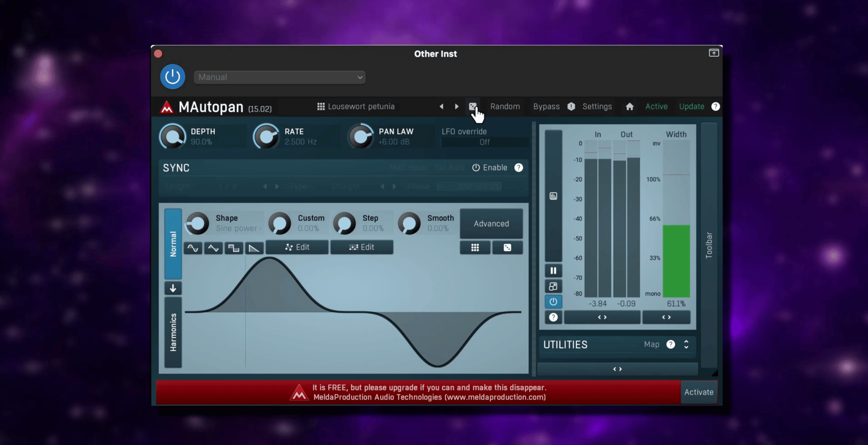Expand the UTILITIES up/down arrows
The height and width of the screenshot is (445, 868).
(x=686, y=344)
